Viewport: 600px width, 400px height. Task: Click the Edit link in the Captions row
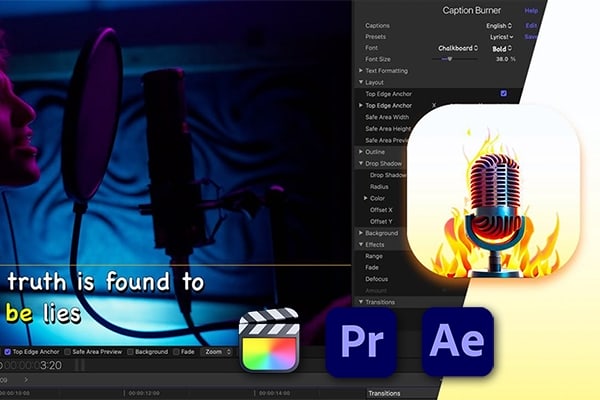pos(531,25)
